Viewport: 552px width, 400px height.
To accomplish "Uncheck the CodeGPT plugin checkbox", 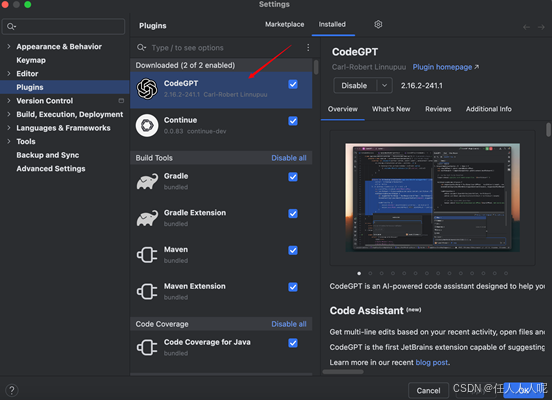I will [x=293, y=84].
